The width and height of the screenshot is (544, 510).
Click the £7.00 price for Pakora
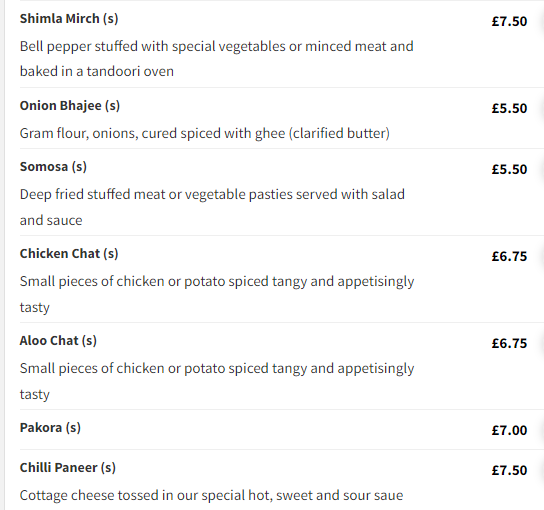click(509, 431)
